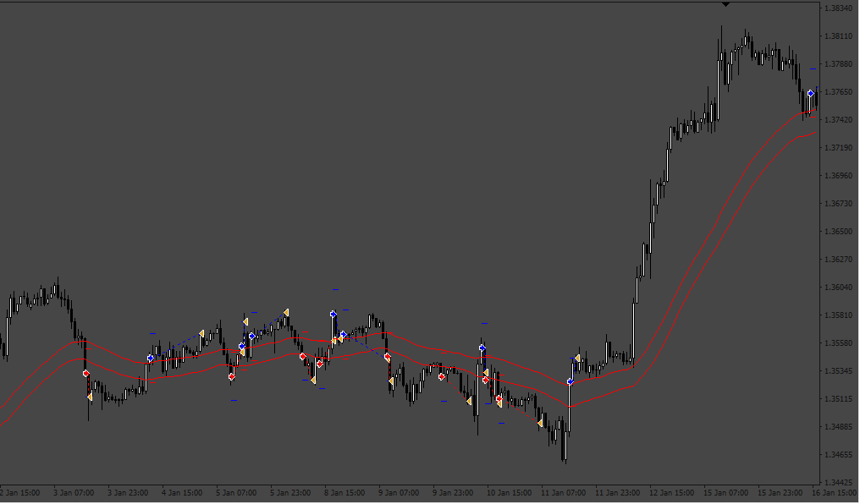Click the 1.37420 price label
Viewport: 860px width, 504px height.
(837, 120)
